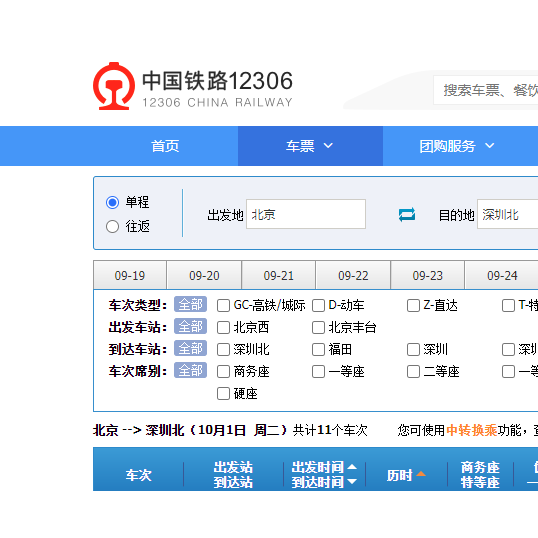This screenshot has height=538, width=538.
Task: Expand the 团购服务 menu chevron
Action: click(490, 146)
